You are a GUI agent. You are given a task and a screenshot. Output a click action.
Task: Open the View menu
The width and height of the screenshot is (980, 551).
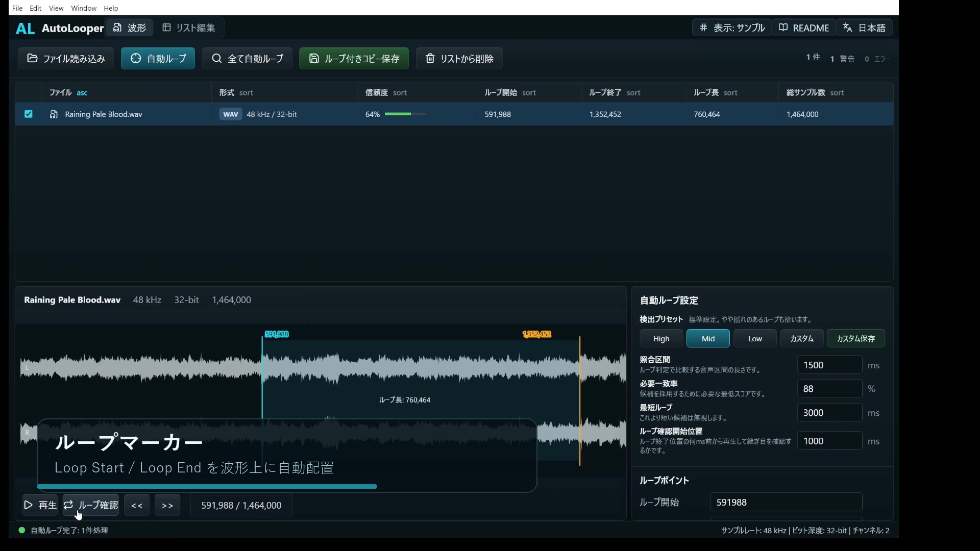56,8
